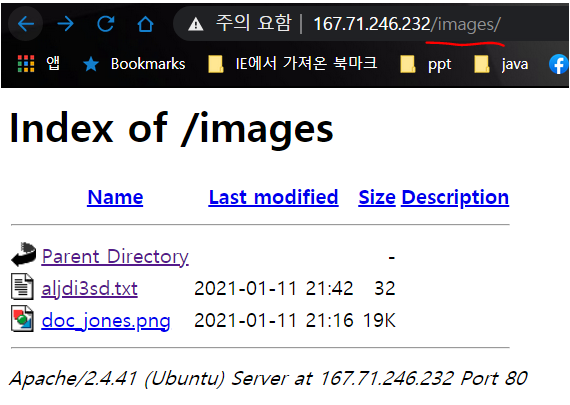Open the apps grid shortcut icon
Screen dimensions: 570x405
(26, 64)
